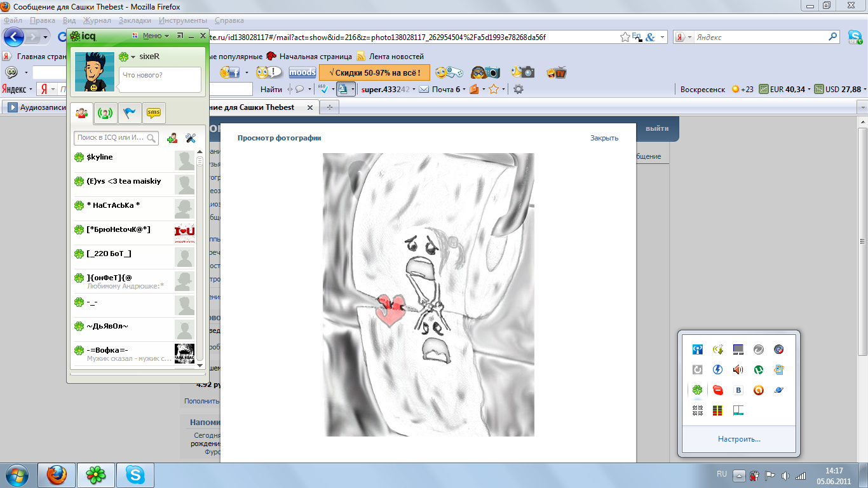Open Журнал menu in Firefox
Screen dimensions: 868x488
pyautogui.click(x=97, y=20)
